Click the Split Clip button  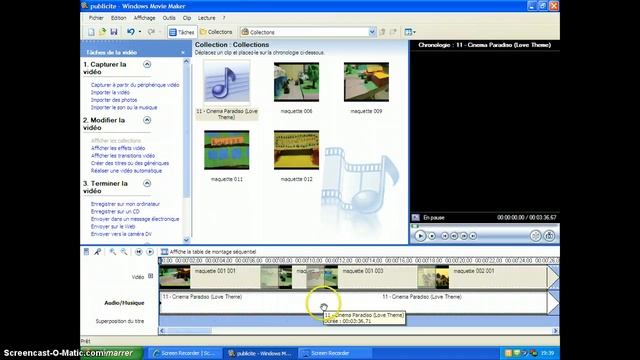(536, 236)
